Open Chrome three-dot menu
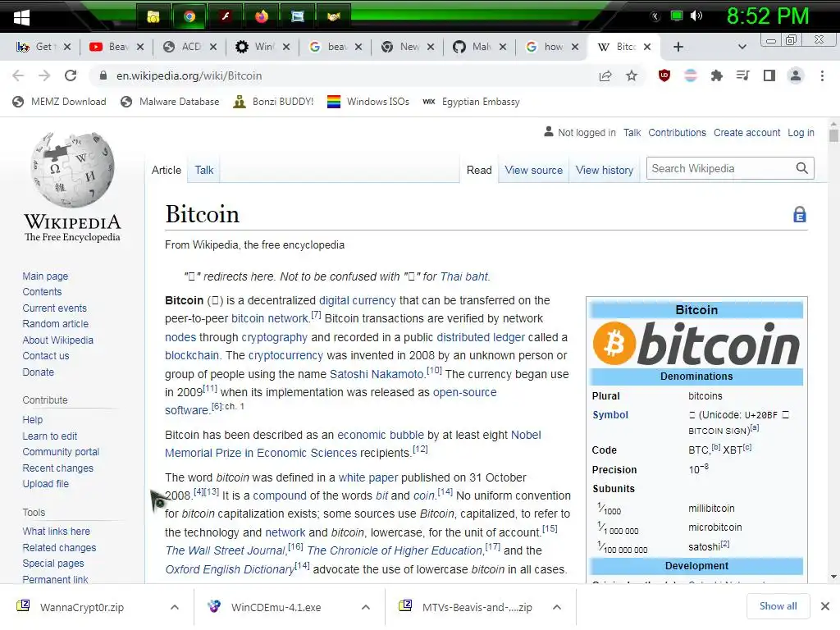This screenshot has width=840, height=630. (x=822, y=75)
